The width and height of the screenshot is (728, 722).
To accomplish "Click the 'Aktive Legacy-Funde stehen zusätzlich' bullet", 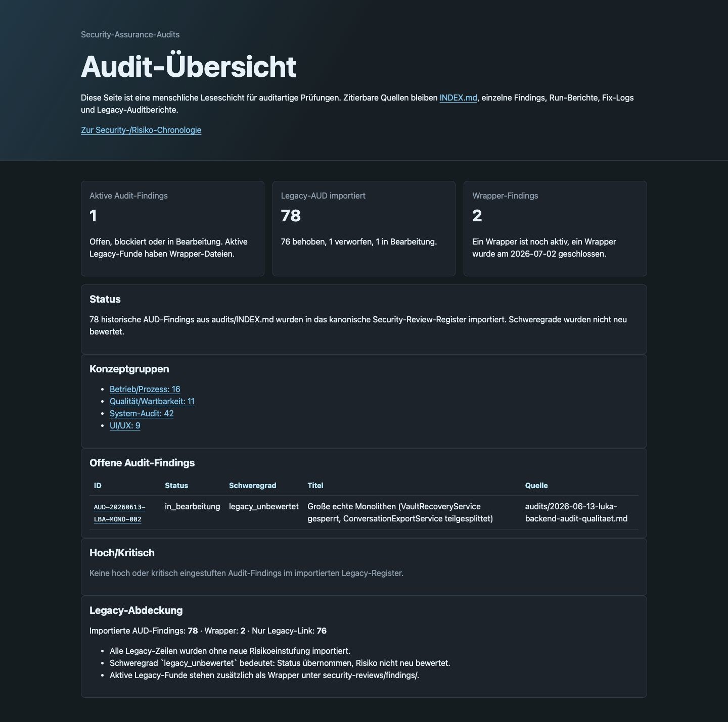I will pos(264,675).
